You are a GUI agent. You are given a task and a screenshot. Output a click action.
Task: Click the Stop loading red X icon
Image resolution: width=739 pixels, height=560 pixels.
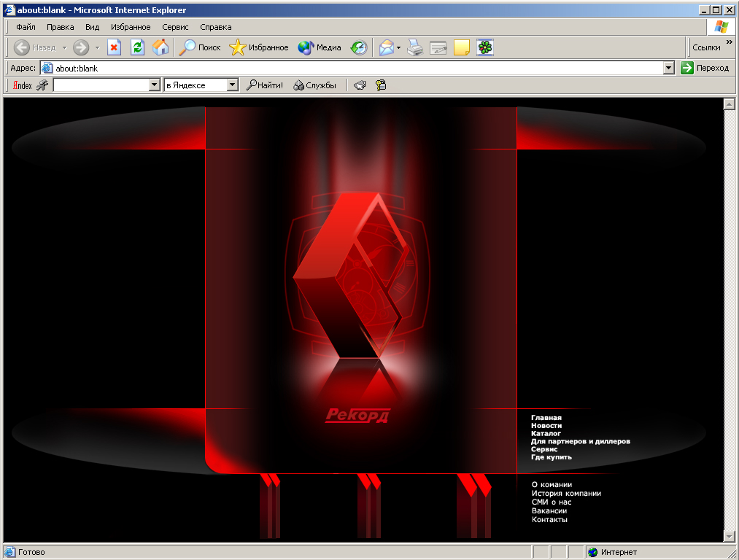click(114, 47)
